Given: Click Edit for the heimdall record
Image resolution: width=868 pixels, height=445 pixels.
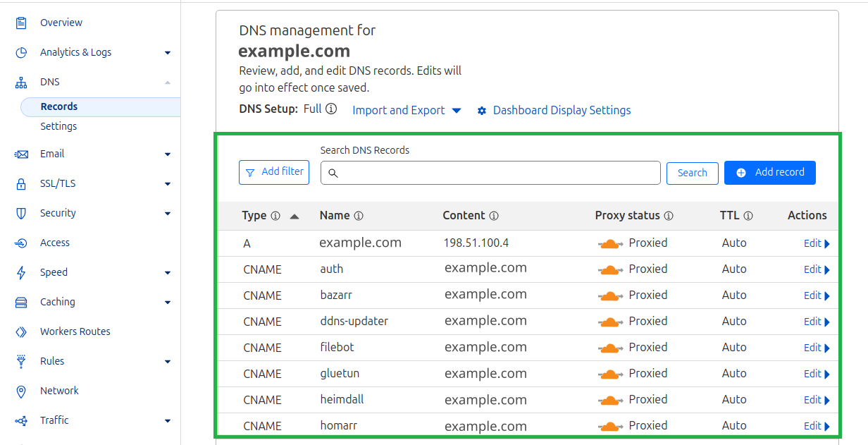Looking at the screenshot, I should pyautogui.click(x=816, y=400).
